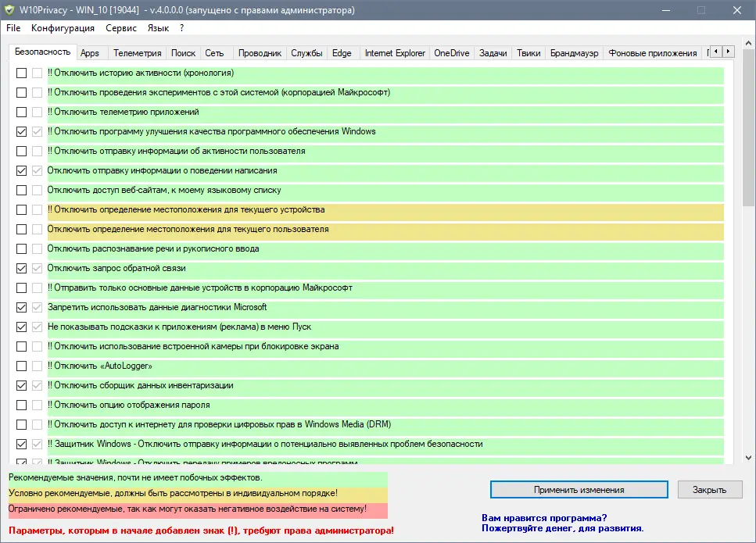Switch to the Edge tab
The image size is (756, 543).
pos(342,52)
